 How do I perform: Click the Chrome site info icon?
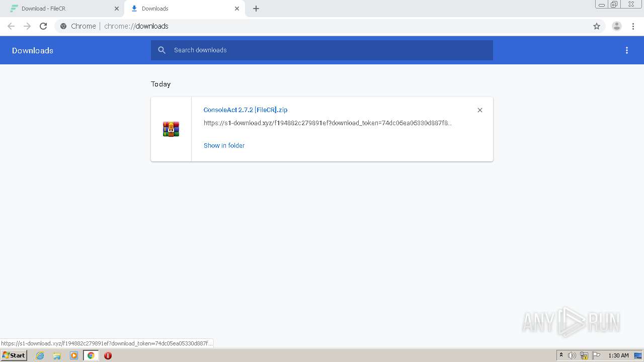63,26
